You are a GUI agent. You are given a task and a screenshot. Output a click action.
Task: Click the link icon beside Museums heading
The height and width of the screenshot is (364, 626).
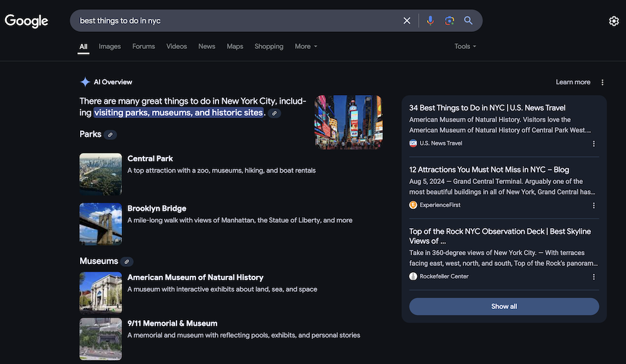(126, 261)
